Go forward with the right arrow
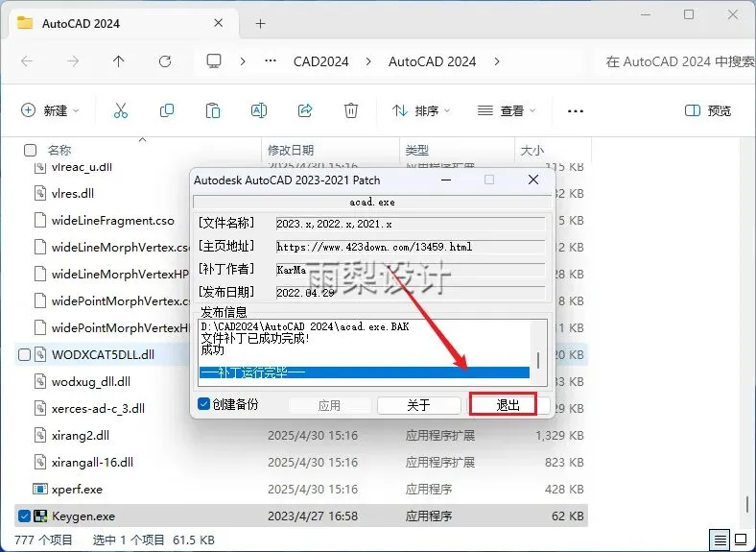Viewport: 756px width, 552px height. point(73,61)
